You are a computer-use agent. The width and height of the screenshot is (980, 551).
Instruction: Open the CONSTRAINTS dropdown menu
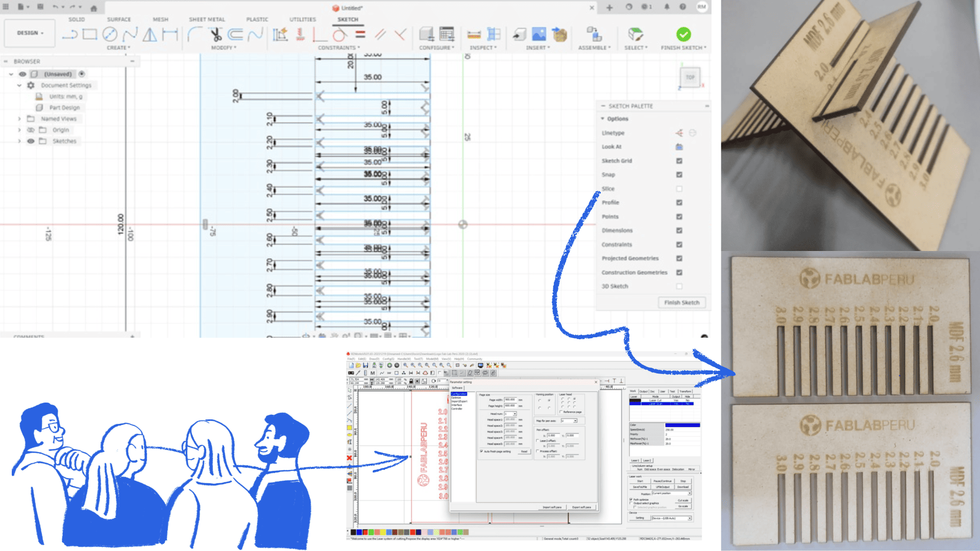339,48
